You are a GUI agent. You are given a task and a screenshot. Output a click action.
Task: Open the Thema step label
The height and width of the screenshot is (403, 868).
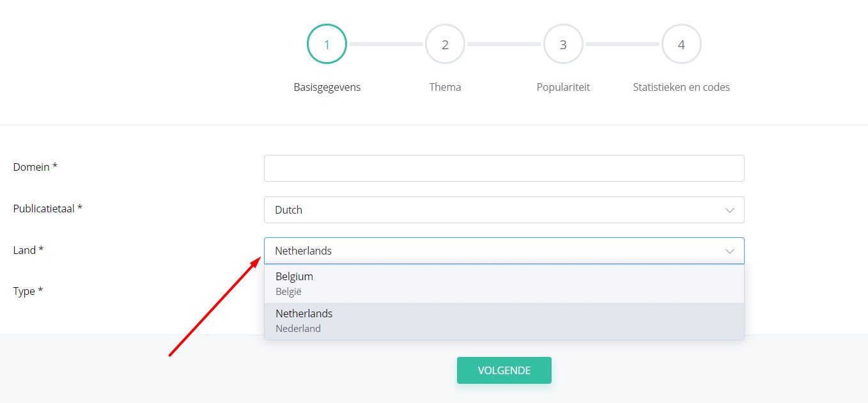pos(445,87)
